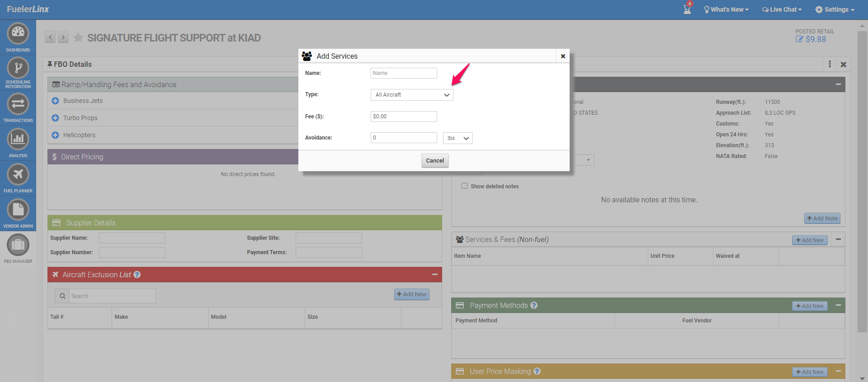Expand Helicopters ramp fees

[55, 135]
